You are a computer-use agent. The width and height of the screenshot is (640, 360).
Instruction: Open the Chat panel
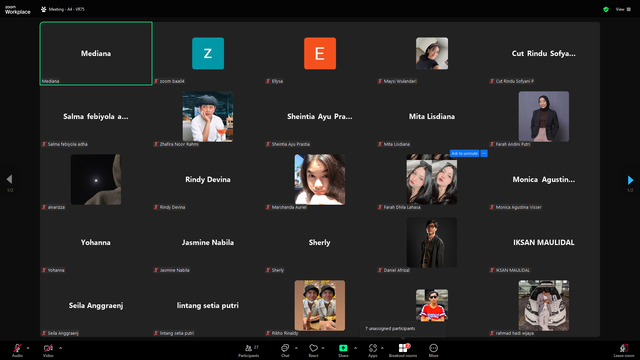tap(285, 350)
